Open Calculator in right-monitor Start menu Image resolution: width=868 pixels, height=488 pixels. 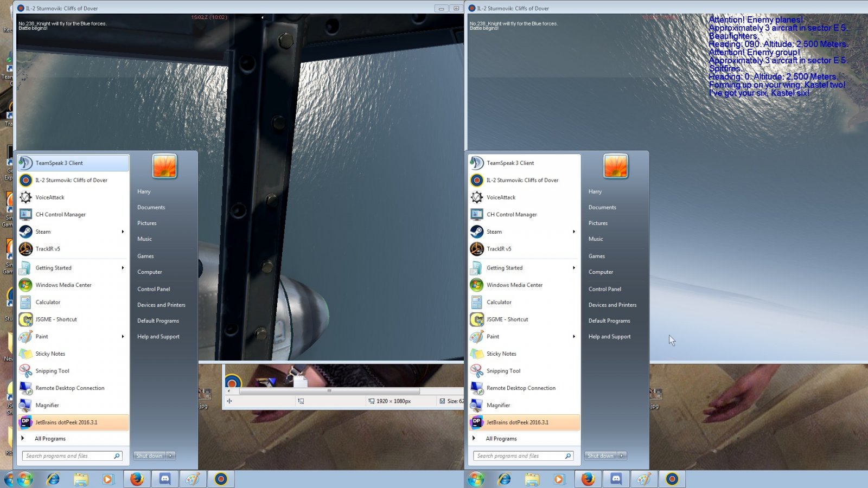pyautogui.click(x=525, y=303)
